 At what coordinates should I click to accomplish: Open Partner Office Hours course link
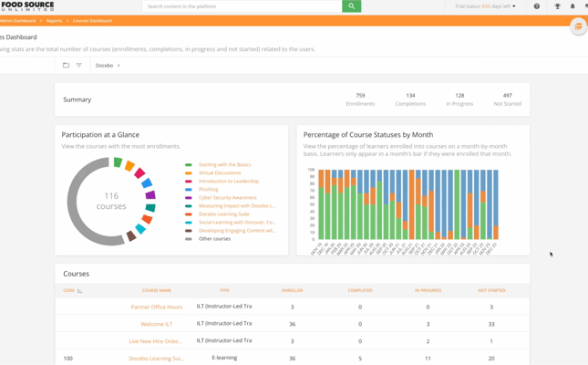coord(157,307)
